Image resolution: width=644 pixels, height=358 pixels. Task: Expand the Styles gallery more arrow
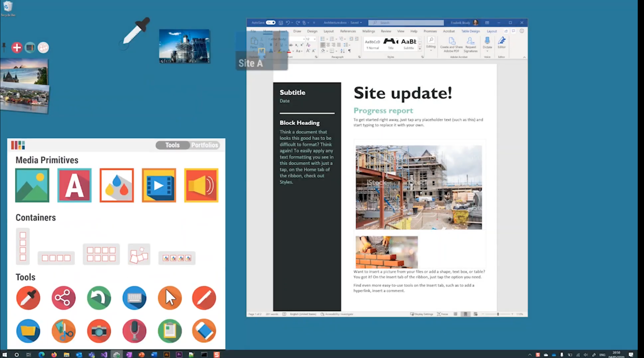tap(420, 49)
